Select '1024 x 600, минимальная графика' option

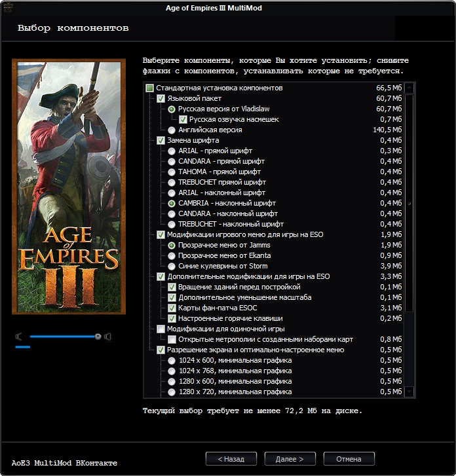[172, 361]
